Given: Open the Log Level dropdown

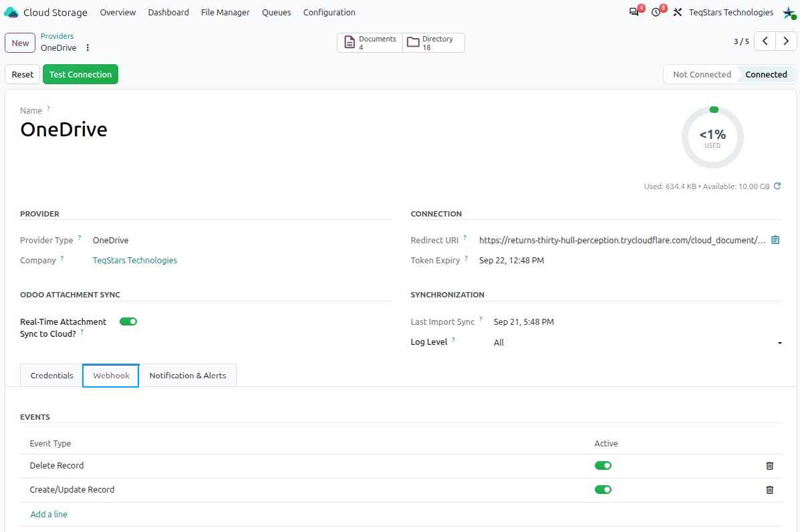Looking at the screenshot, I should click(x=637, y=342).
